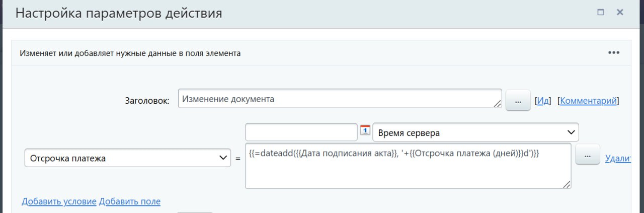Click resize handle of formula textarea

[x=567, y=184]
